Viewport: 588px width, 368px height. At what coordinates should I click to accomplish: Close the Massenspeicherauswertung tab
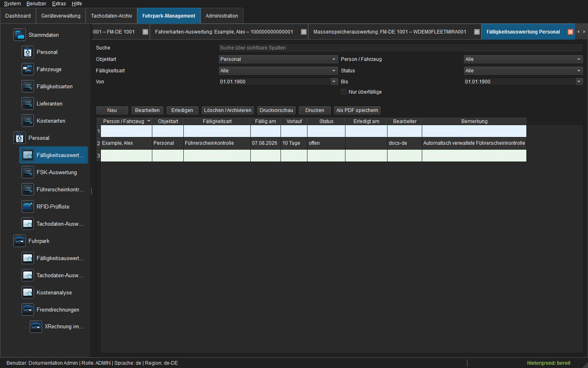(477, 32)
